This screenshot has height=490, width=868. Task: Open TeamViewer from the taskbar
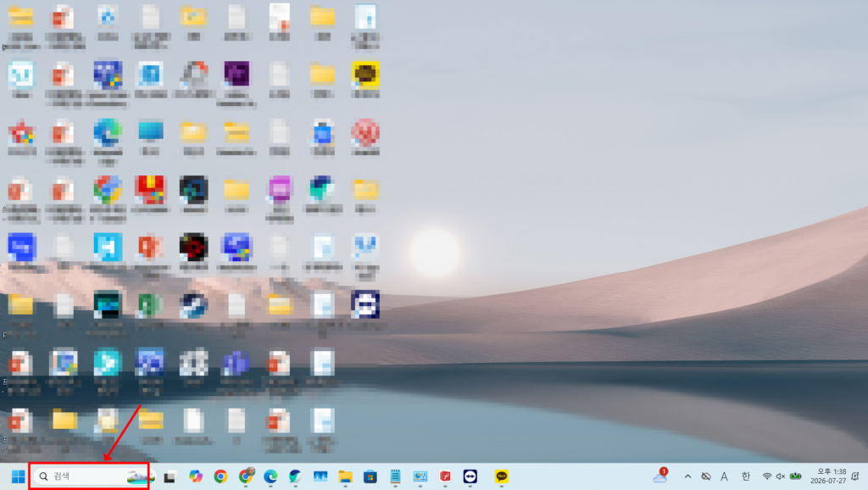click(470, 476)
